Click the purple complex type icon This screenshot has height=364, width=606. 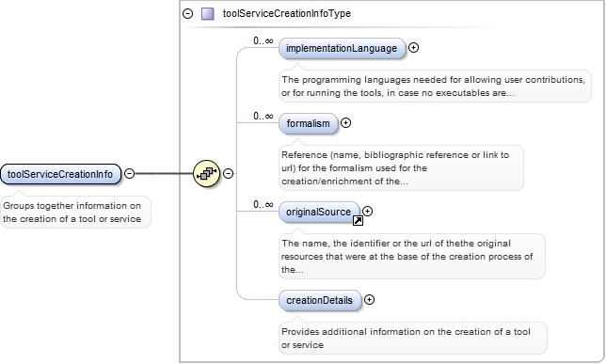(x=208, y=14)
